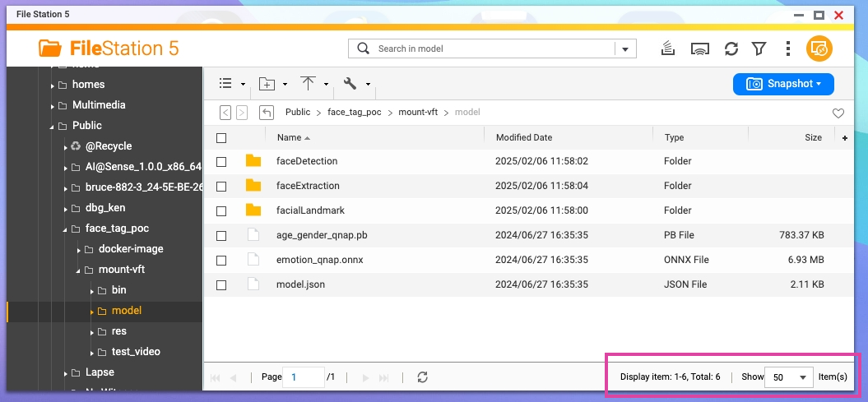Open the browsing mode list icon
Screen dimensions: 868x402
225,84
